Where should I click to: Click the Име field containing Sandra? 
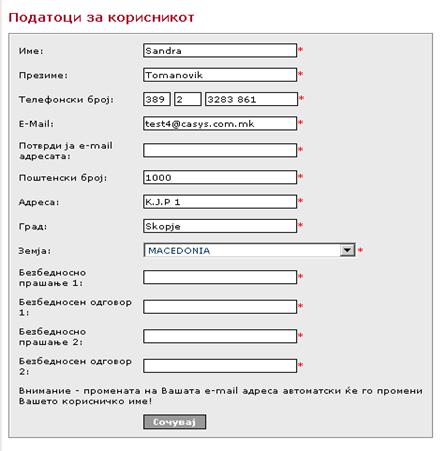(220, 51)
